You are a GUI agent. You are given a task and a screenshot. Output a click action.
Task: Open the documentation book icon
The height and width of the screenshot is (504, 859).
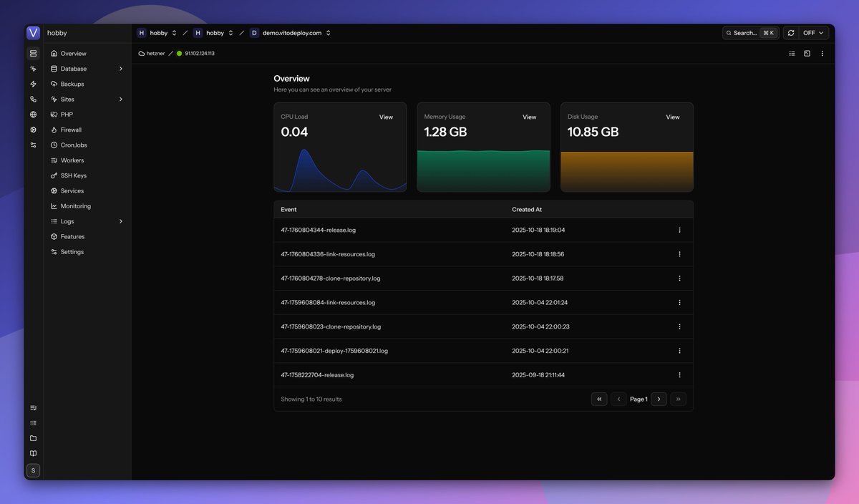tap(33, 453)
